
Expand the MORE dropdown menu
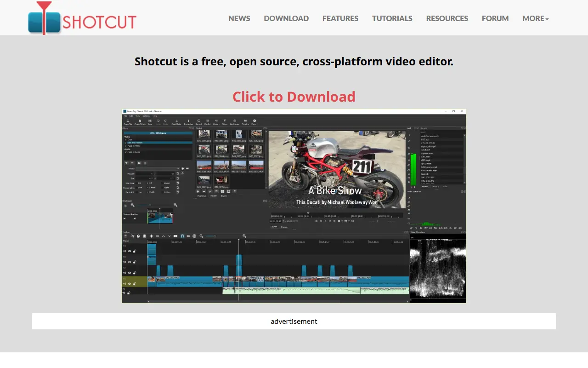536,18
